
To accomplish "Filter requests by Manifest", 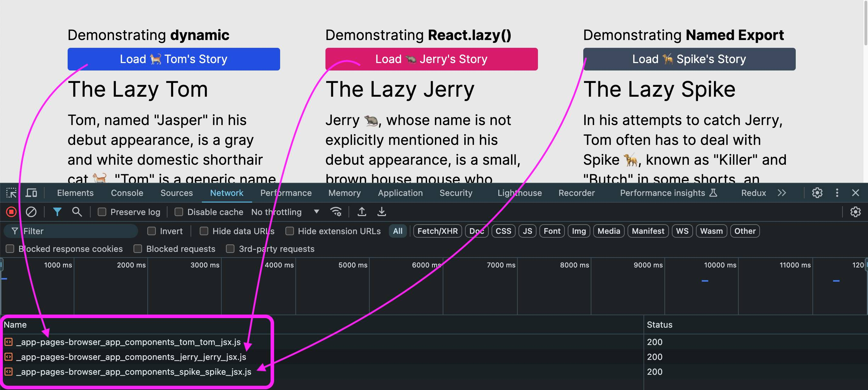I will point(648,231).
